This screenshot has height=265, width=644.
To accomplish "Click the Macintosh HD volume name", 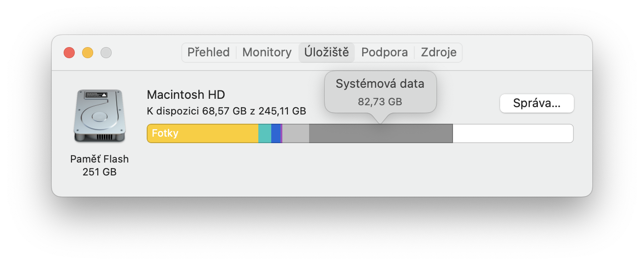I will click(186, 95).
